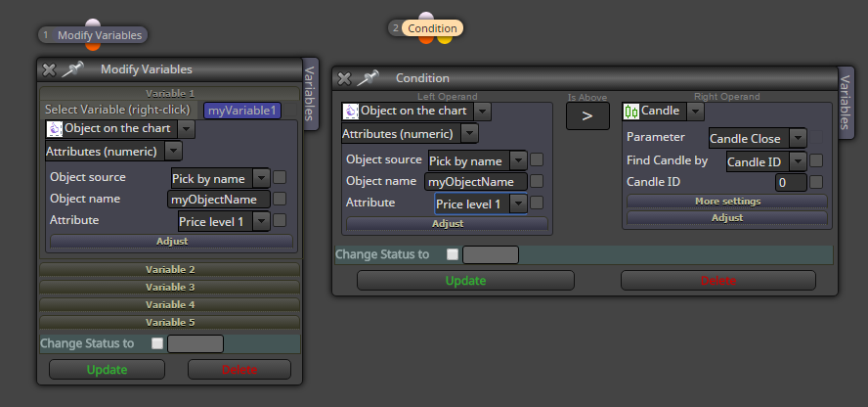This screenshot has height=407, width=868.
Task: Toggle checkbox next to Parameter dropdown
Action: coord(816,137)
